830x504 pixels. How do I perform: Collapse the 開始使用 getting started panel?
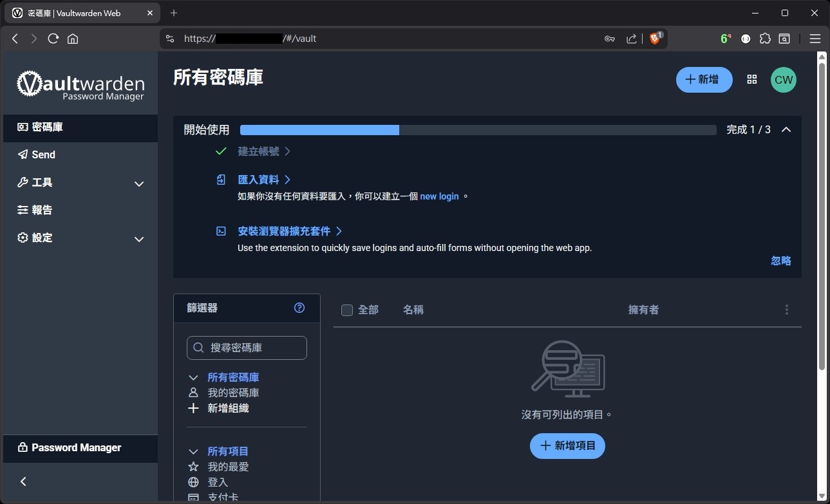(x=786, y=130)
